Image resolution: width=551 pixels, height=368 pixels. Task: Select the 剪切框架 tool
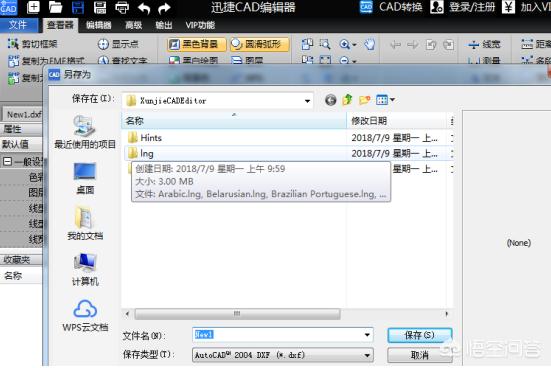tap(33, 44)
